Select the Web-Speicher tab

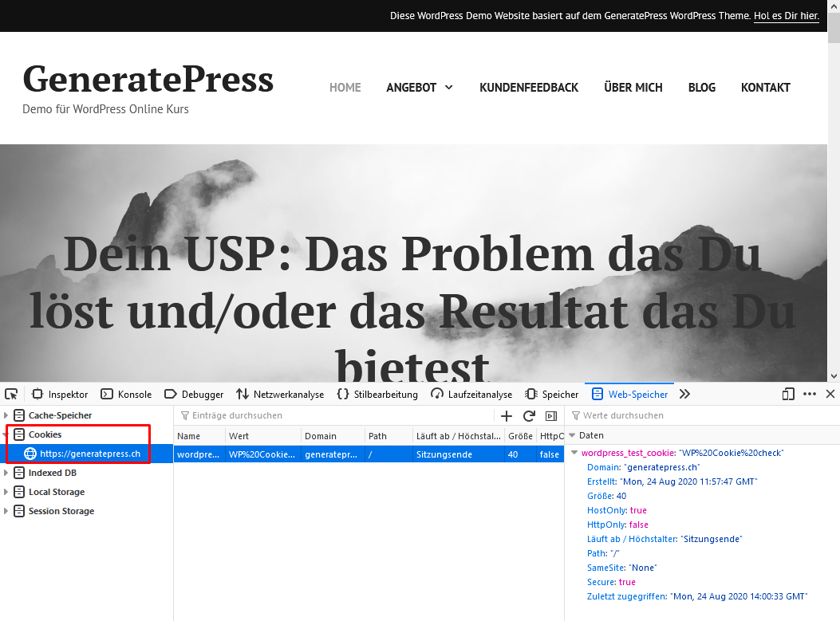629,395
